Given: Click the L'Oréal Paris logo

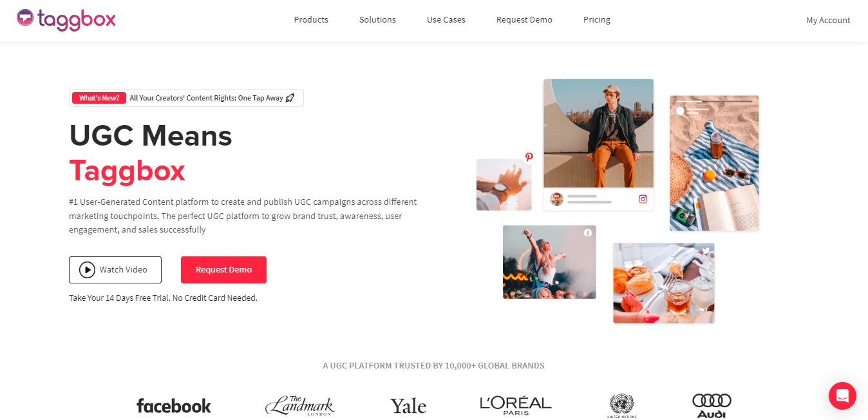Looking at the screenshot, I should (516, 405).
